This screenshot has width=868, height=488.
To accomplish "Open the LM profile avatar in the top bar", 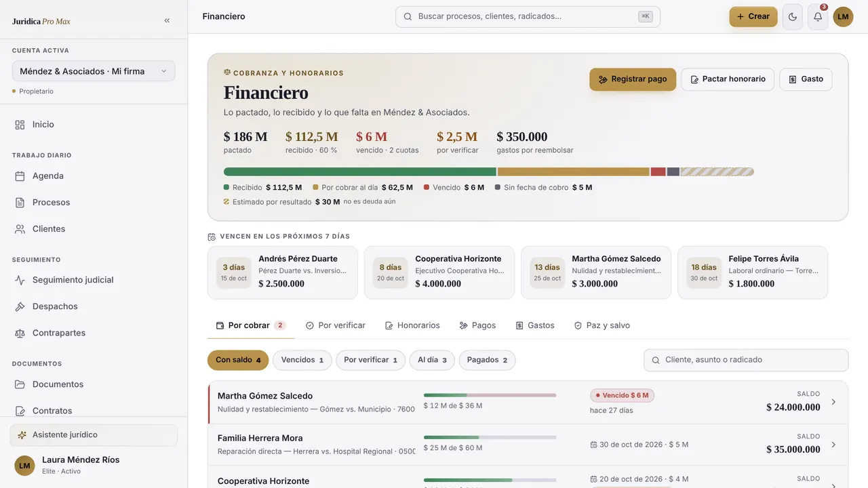I will click(843, 17).
